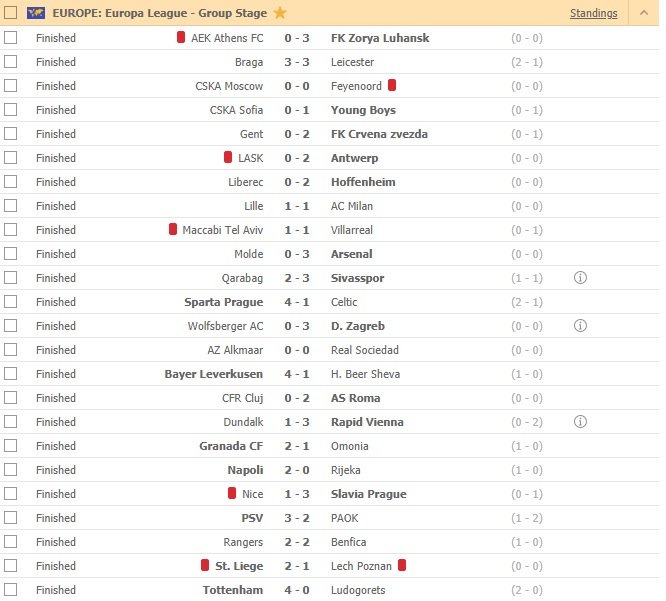This screenshot has width=666, height=601.
Task: Collapse the Europa League group with chevron
Action: point(644,13)
